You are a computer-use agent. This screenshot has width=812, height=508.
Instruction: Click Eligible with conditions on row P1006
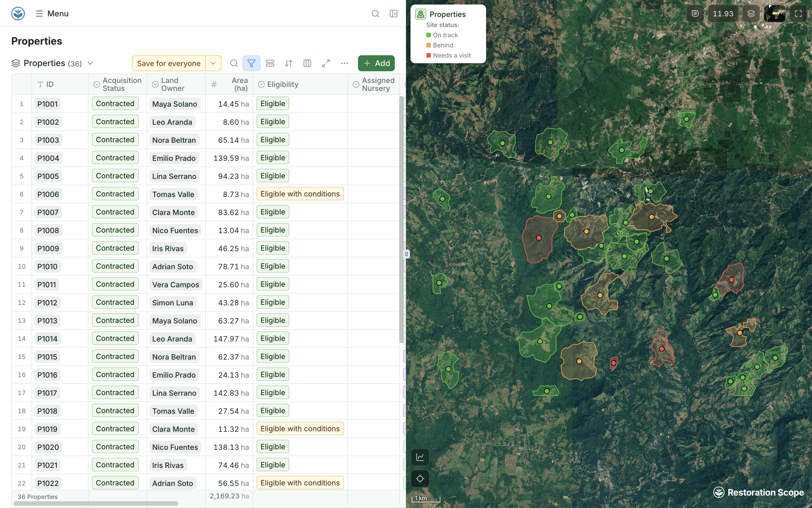[x=300, y=194]
